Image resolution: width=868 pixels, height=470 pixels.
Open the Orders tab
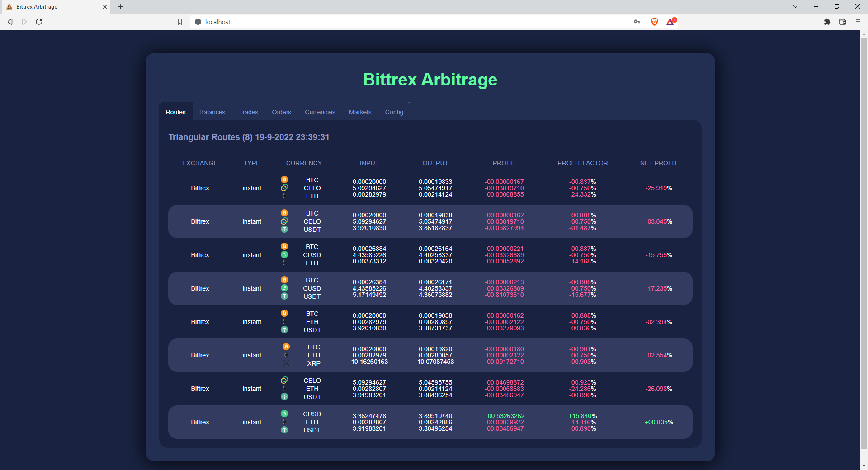click(x=281, y=112)
